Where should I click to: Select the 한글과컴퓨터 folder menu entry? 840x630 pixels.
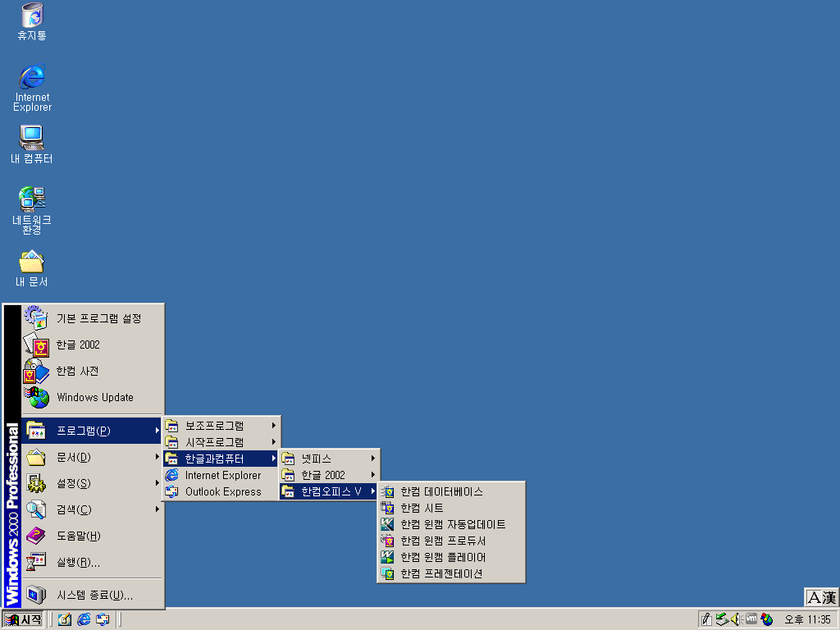(221, 459)
